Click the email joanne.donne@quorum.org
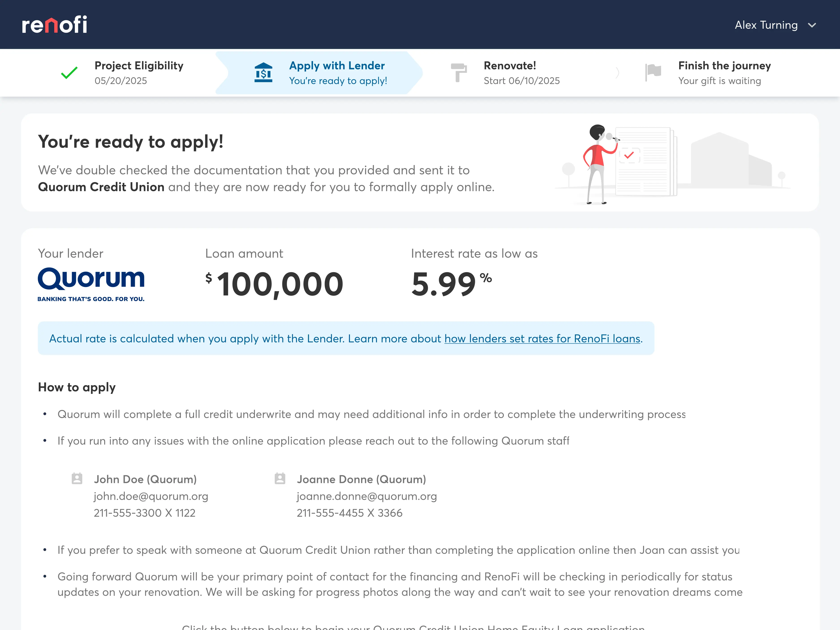Image resolution: width=840 pixels, height=630 pixels. pos(367,496)
